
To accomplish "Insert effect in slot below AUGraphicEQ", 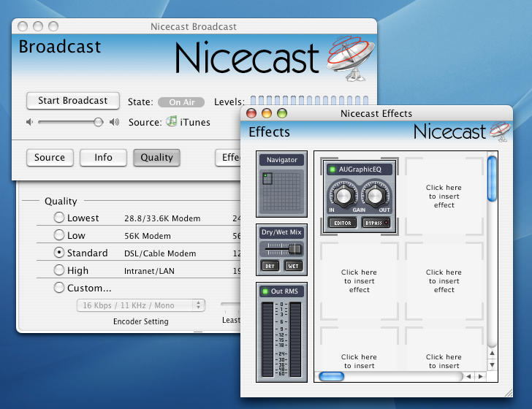I will [x=360, y=281].
